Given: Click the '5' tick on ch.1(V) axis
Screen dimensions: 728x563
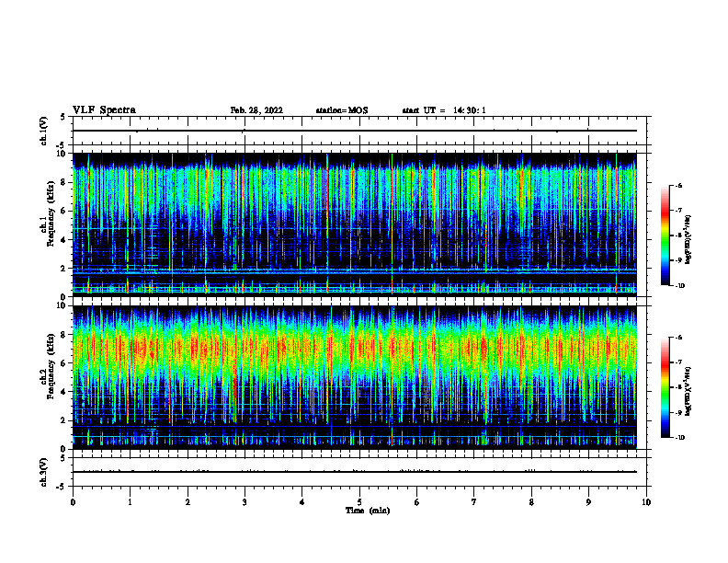Looking at the screenshot, I should (63, 118).
